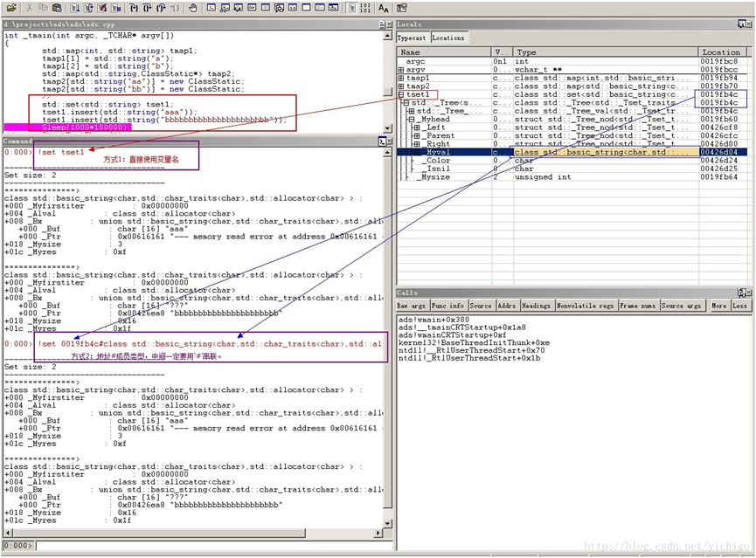The image size is (756, 558).
Task: Click the Location column header
Action: 721,52
